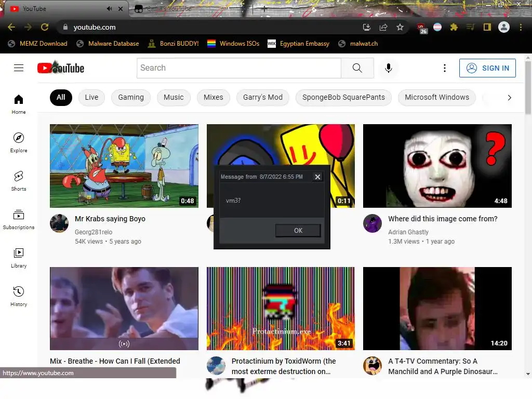Select the Mixes filter chip
The height and width of the screenshot is (399, 532).
(214, 97)
